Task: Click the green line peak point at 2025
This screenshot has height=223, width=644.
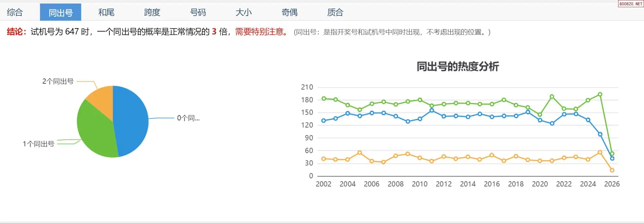Action: [600, 94]
